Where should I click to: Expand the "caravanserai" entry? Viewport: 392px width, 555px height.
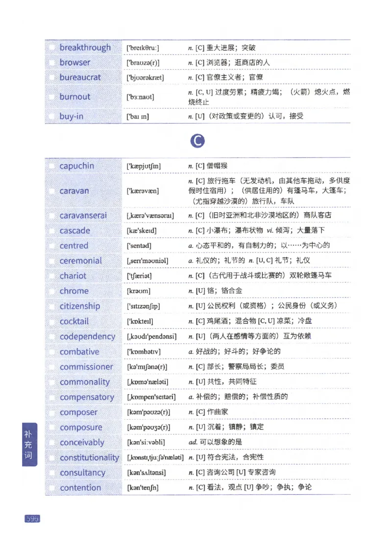coord(85,215)
